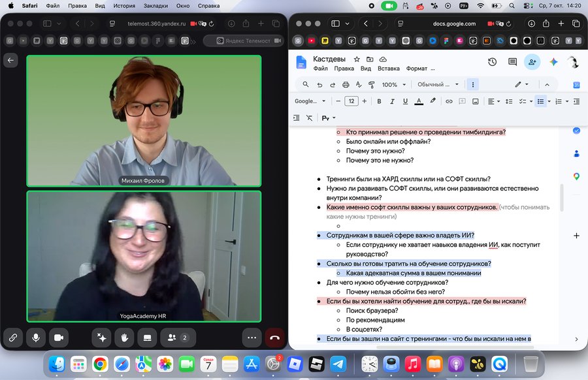Click the Яндекс Телемост tab
This screenshot has height=380, width=588.
tap(243, 40)
